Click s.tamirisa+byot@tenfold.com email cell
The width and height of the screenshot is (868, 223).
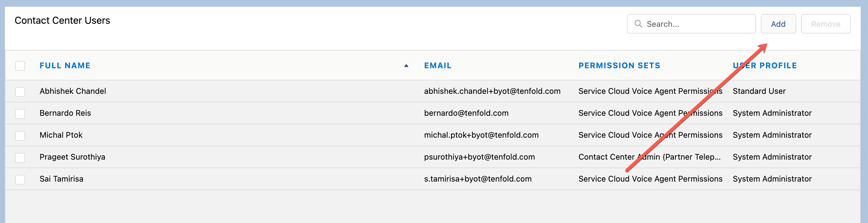coord(478,179)
